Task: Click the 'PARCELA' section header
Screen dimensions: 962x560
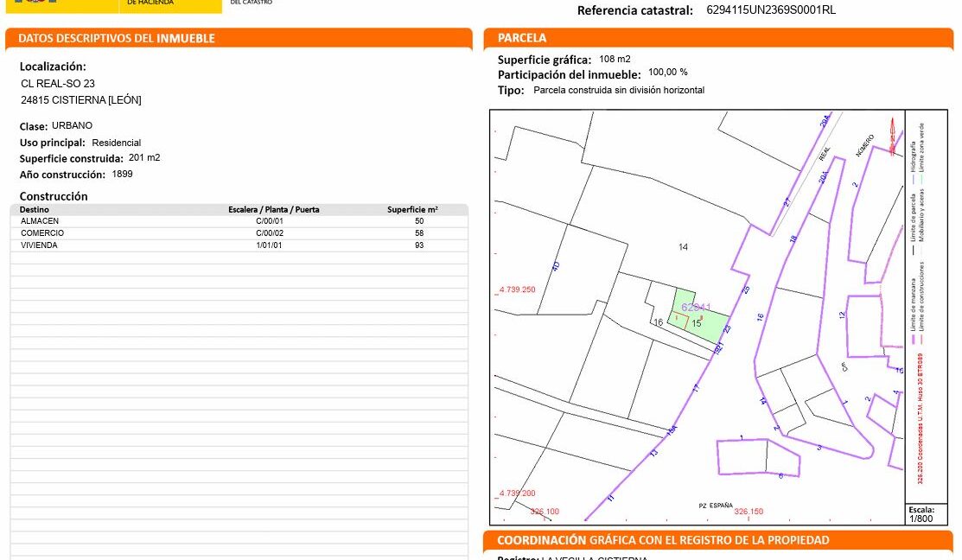Action: (x=522, y=38)
